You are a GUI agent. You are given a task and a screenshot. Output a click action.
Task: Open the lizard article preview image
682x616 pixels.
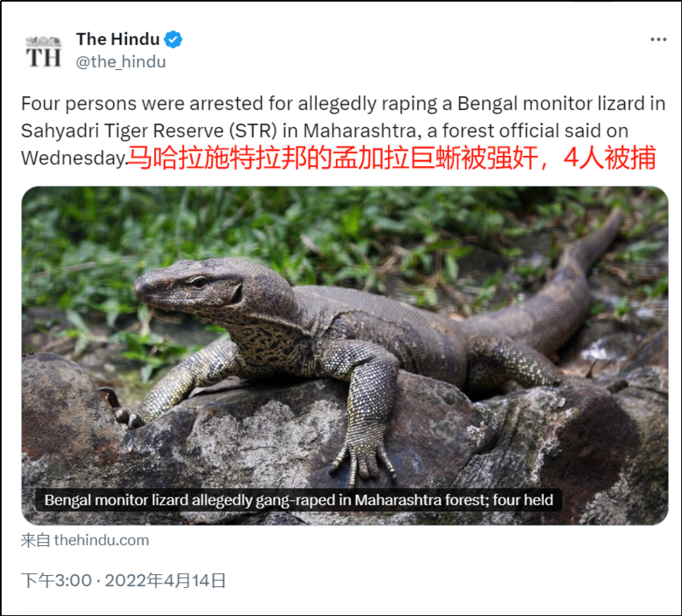coord(345,355)
